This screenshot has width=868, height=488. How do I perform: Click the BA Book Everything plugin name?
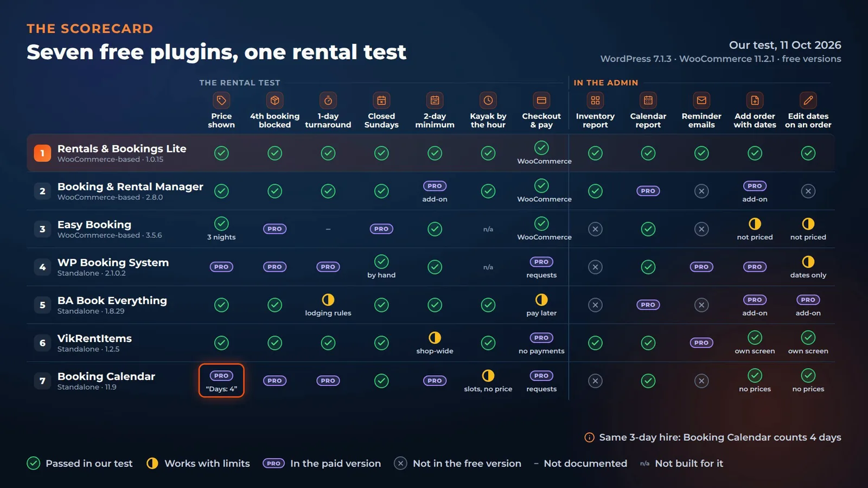pyautogui.click(x=112, y=300)
